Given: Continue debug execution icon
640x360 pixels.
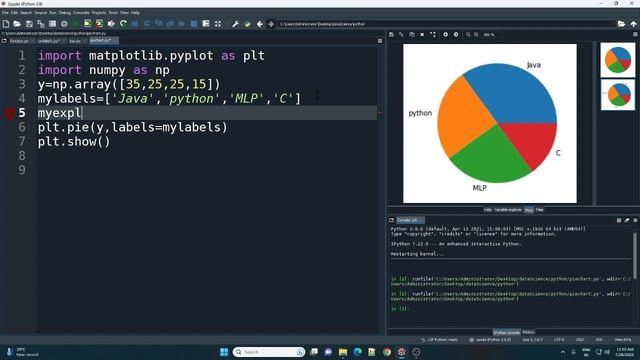Looking at the screenshot, I should click(x=182, y=24).
